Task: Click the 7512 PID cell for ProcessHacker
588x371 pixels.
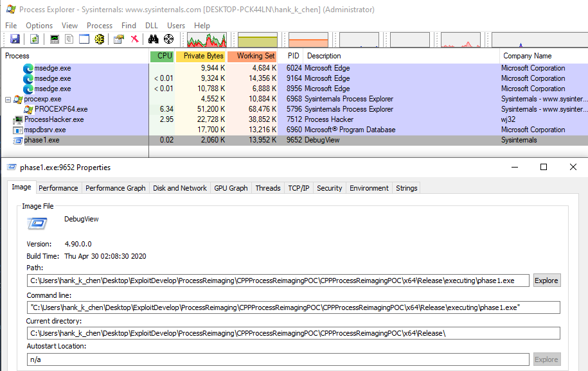Action: pos(294,119)
